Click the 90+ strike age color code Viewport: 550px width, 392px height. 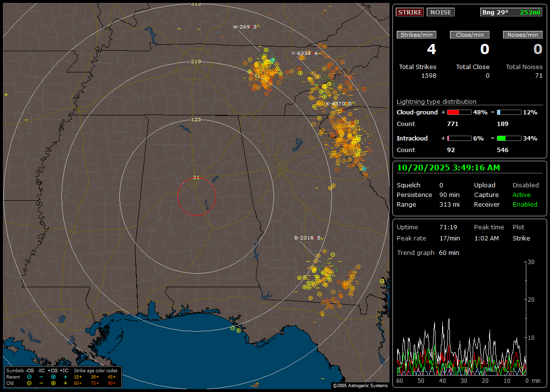[112, 383]
